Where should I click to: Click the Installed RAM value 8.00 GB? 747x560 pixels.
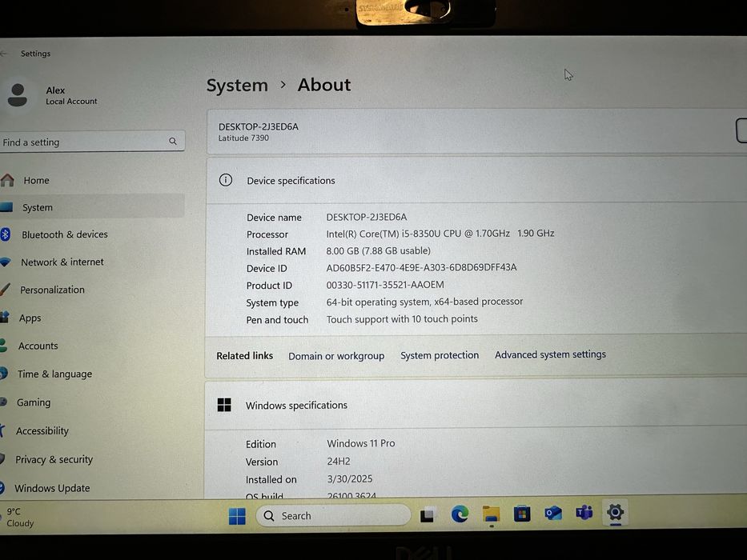point(378,250)
